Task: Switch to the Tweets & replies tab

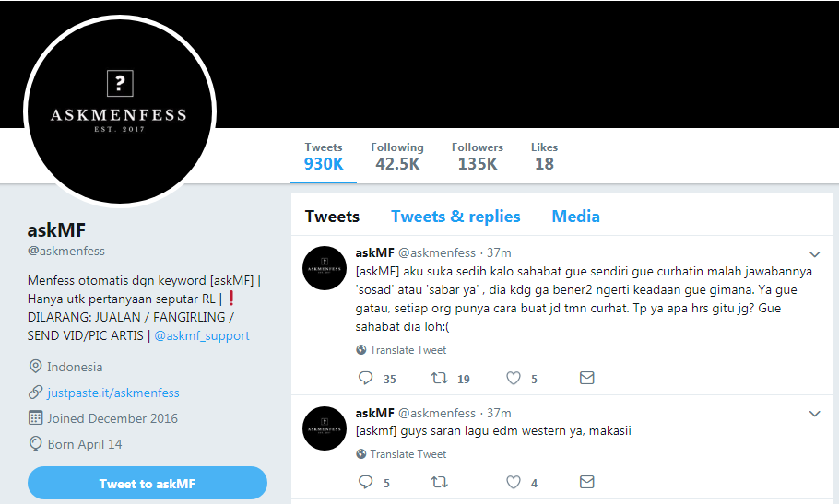Action: (455, 217)
